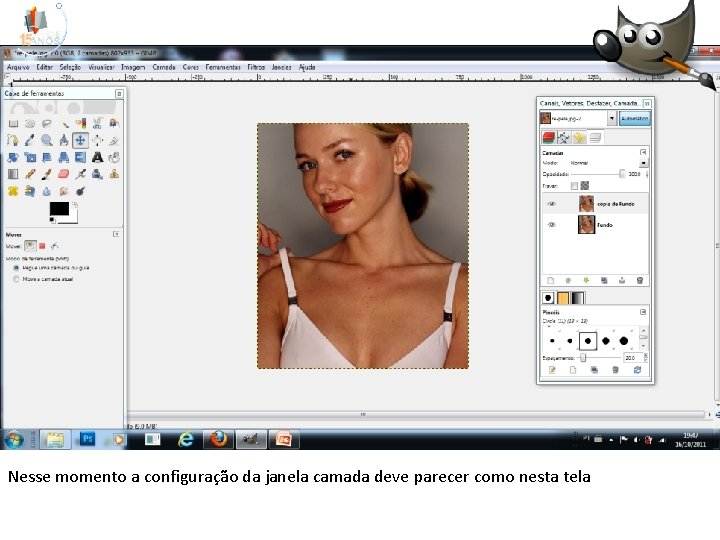The image size is (720, 540).
Task: Select the Measure compass tool
Action: (64, 140)
